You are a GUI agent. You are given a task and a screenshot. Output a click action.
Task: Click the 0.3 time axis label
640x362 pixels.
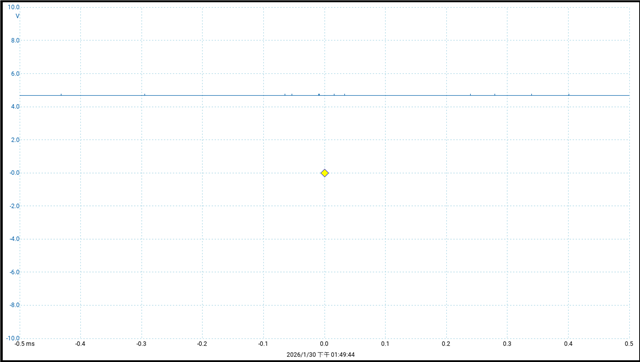(x=507, y=344)
